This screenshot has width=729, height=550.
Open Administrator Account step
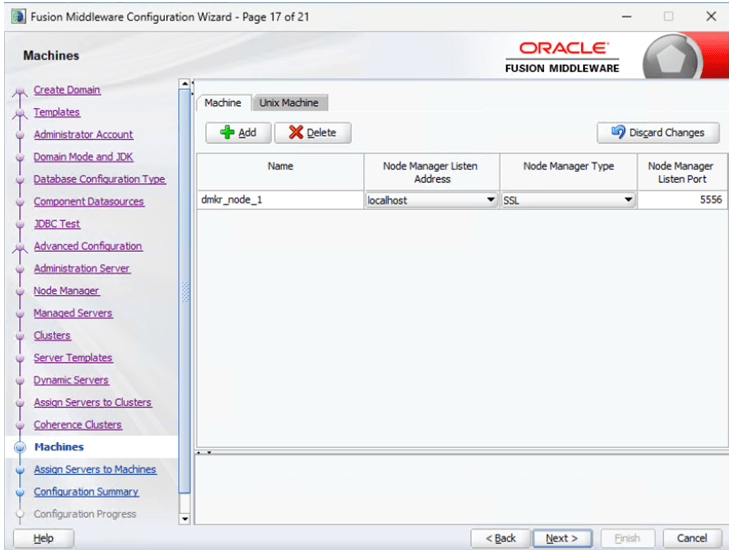83,134
